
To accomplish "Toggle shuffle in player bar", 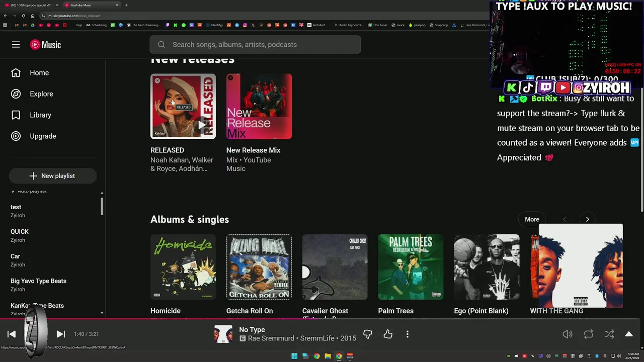I will tap(609, 334).
